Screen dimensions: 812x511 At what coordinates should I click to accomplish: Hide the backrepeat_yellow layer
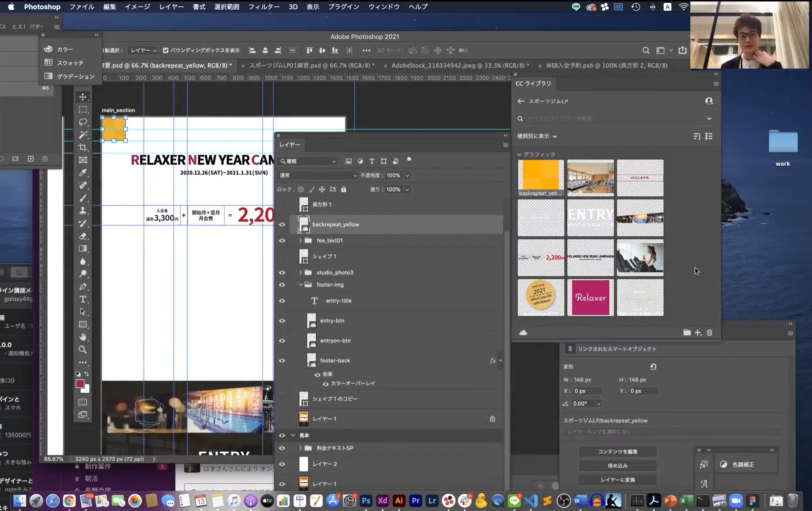pyautogui.click(x=282, y=224)
